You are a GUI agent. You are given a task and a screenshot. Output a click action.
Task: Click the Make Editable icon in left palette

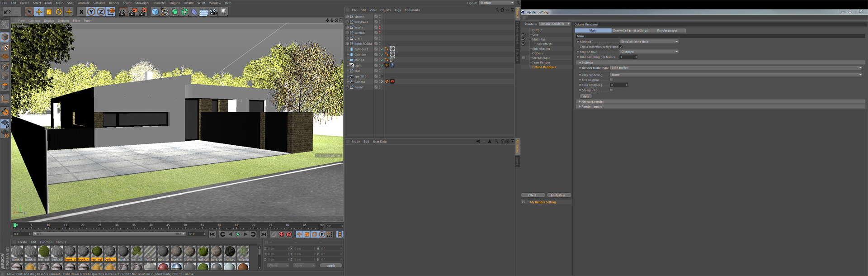(x=5, y=24)
